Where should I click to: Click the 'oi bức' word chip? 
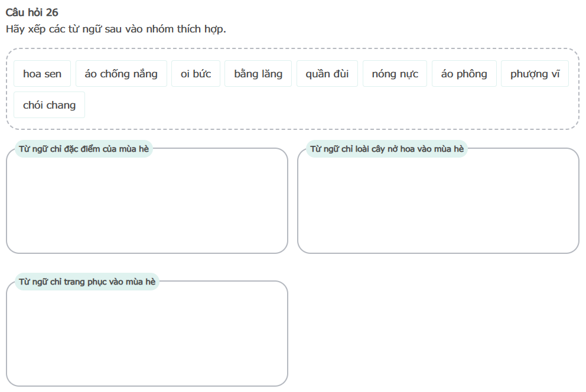[x=196, y=74]
